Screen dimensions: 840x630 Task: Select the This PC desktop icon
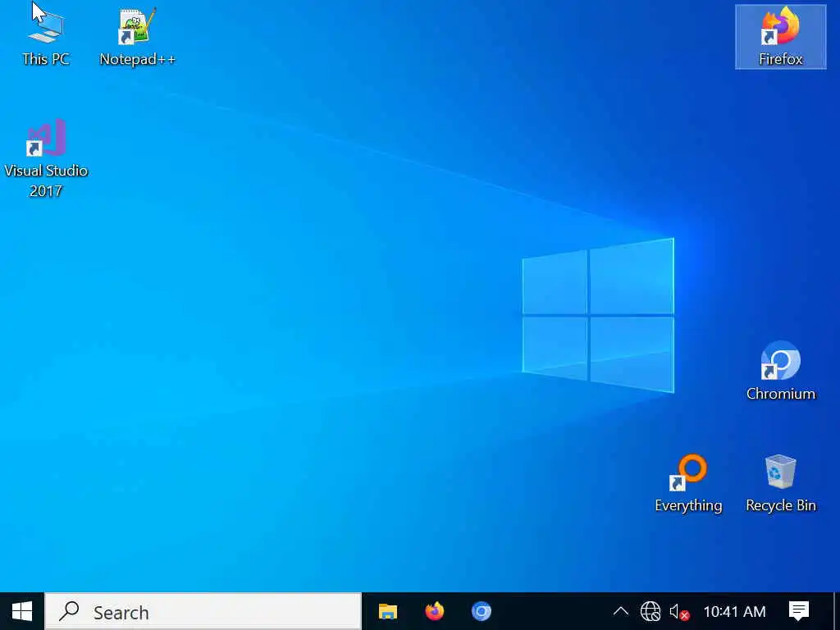[46, 36]
